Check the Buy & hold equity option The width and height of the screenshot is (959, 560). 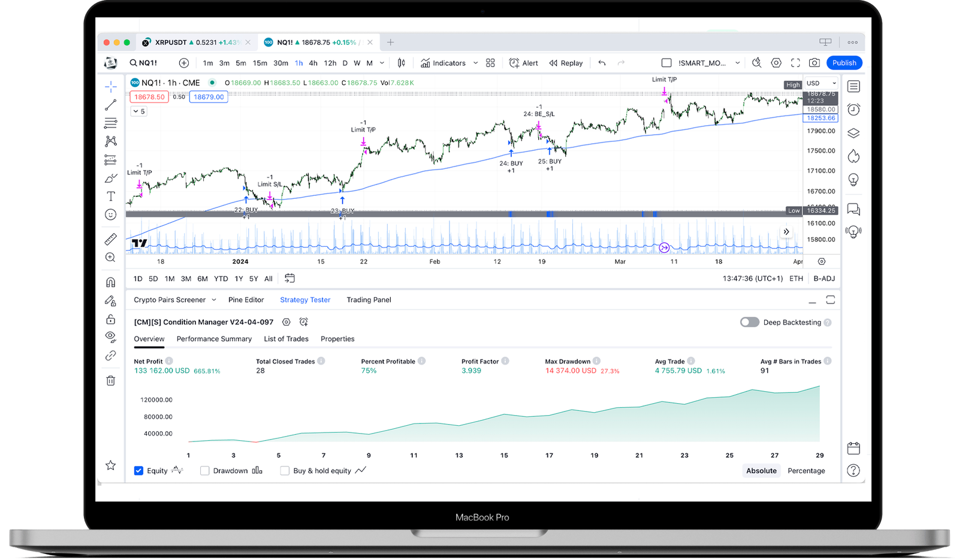[x=285, y=471]
